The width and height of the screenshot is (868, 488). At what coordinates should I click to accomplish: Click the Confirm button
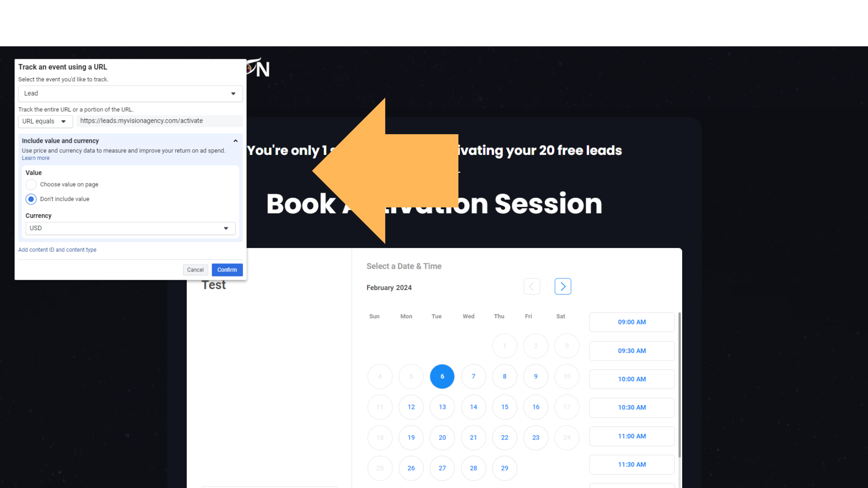(227, 269)
